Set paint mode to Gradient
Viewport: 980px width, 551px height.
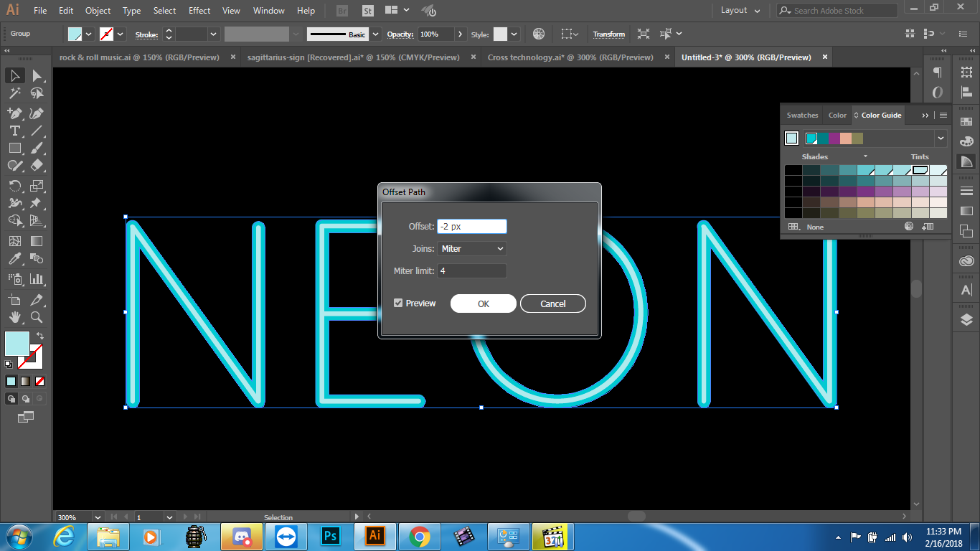(x=25, y=381)
